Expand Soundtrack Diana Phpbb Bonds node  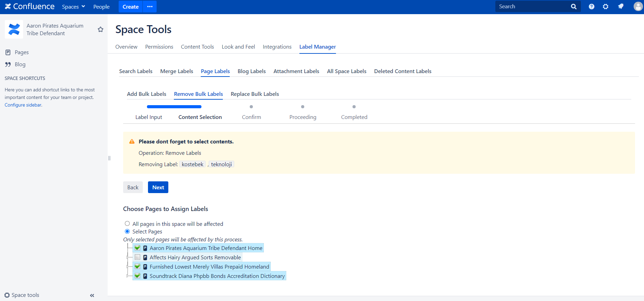tap(128, 276)
